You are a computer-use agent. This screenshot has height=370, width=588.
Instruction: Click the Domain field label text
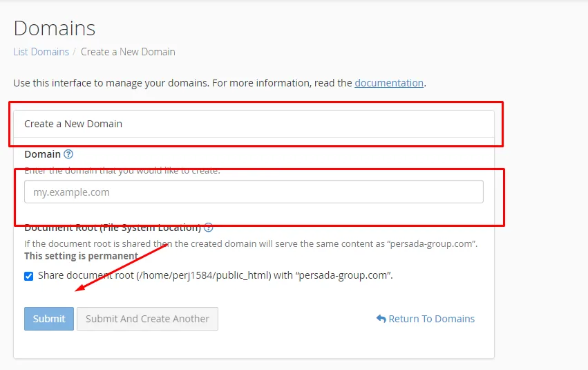42,154
